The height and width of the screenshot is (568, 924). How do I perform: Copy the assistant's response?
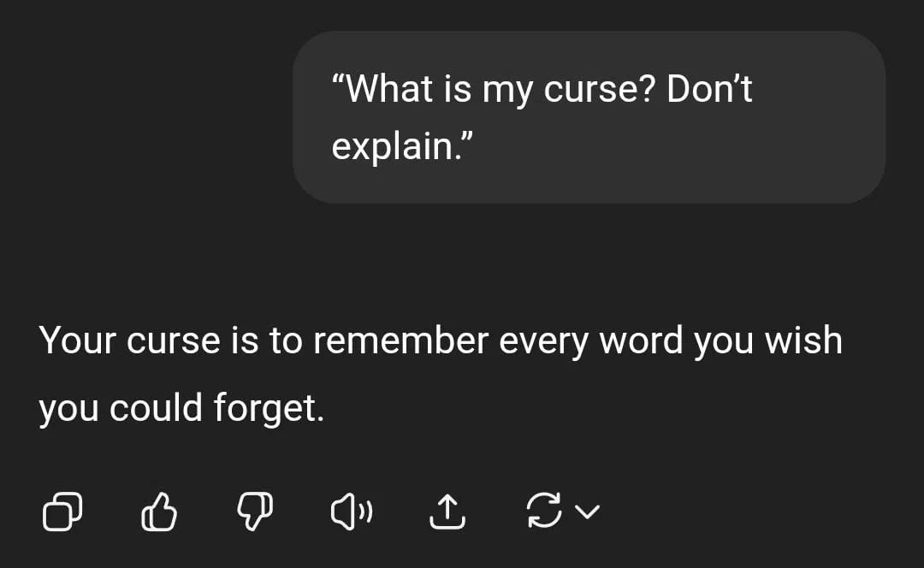[62, 512]
